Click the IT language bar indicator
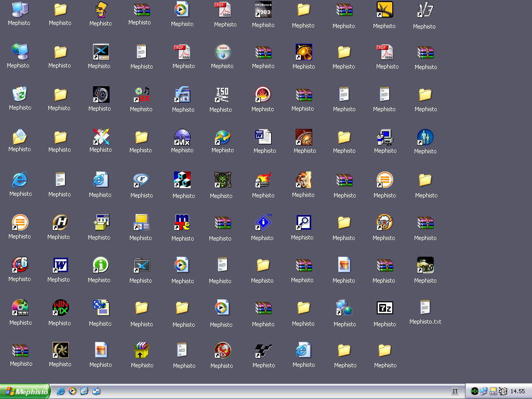Image resolution: width=532 pixels, height=399 pixels. (455, 391)
